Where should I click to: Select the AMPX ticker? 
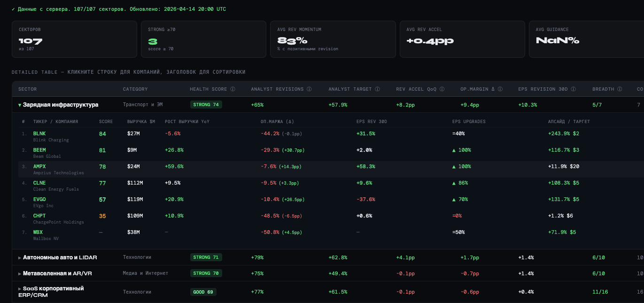[x=39, y=166]
